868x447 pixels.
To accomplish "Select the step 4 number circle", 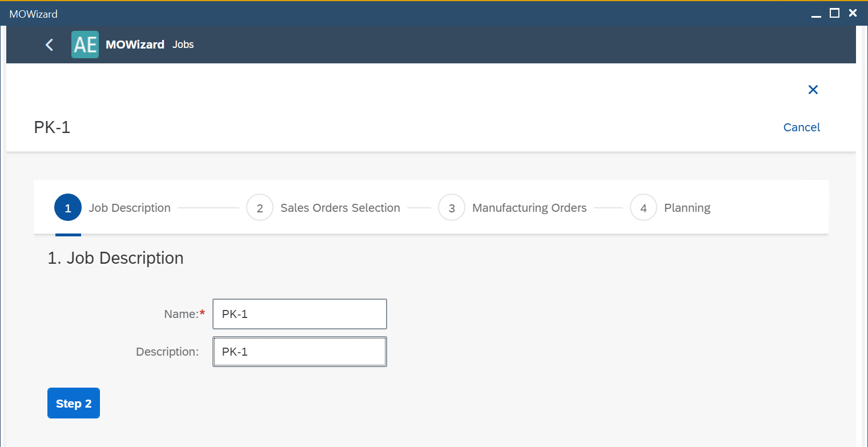I will pos(644,208).
